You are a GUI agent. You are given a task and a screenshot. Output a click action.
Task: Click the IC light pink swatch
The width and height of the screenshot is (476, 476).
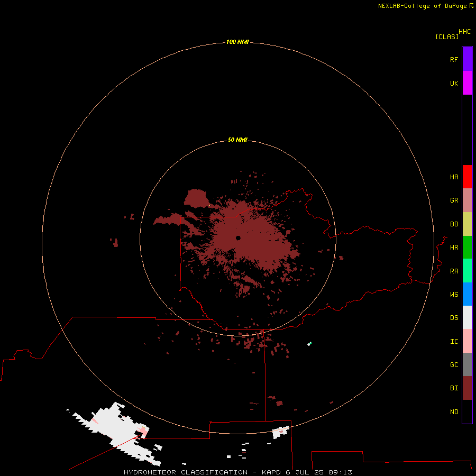point(467,341)
